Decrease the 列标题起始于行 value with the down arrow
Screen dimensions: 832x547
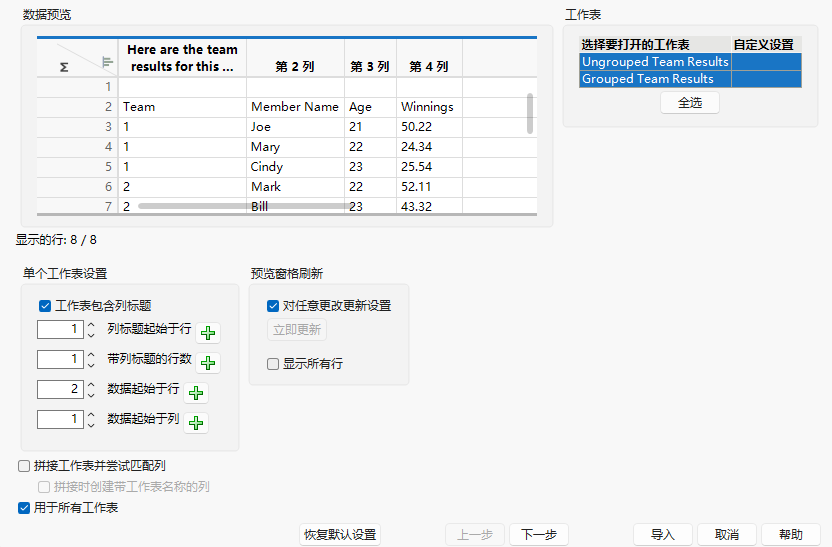(91, 335)
